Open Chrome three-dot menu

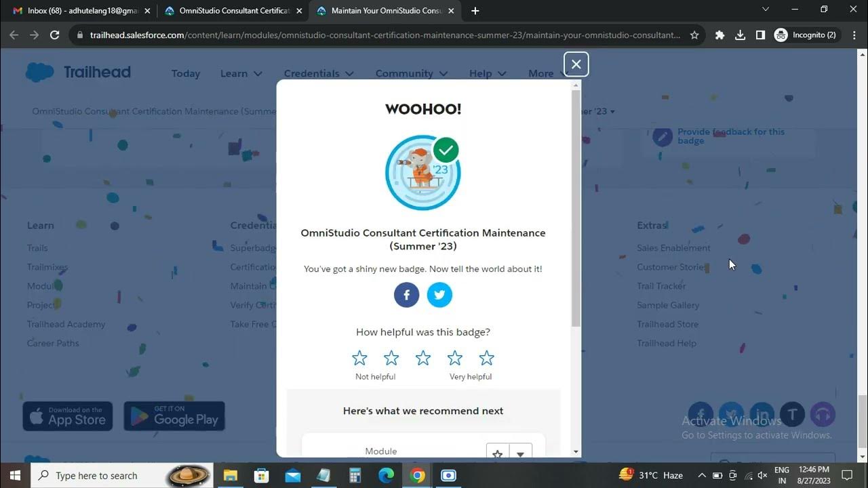coord(854,35)
